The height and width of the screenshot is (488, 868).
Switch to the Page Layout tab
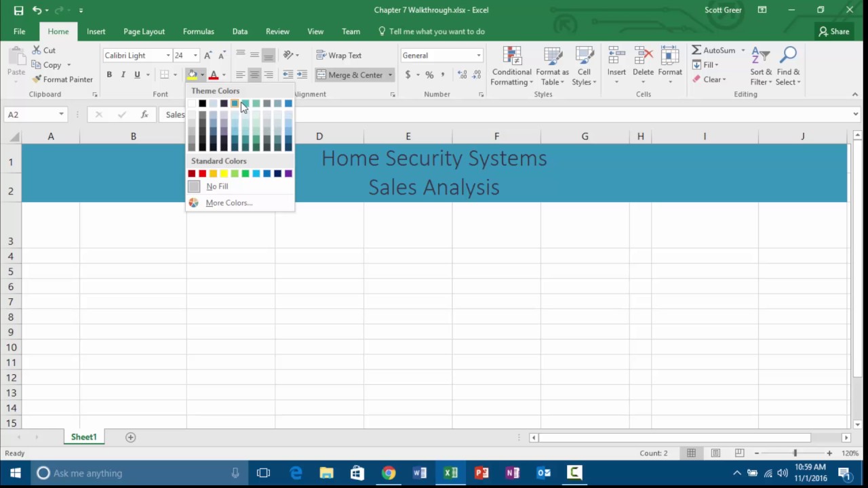pyautogui.click(x=144, y=31)
